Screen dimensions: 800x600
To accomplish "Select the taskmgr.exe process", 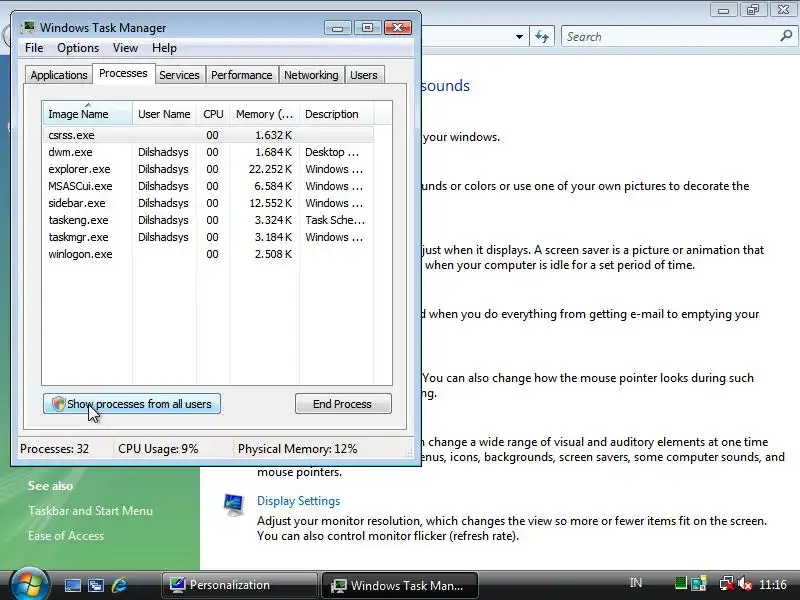I will [x=208, y=237].
